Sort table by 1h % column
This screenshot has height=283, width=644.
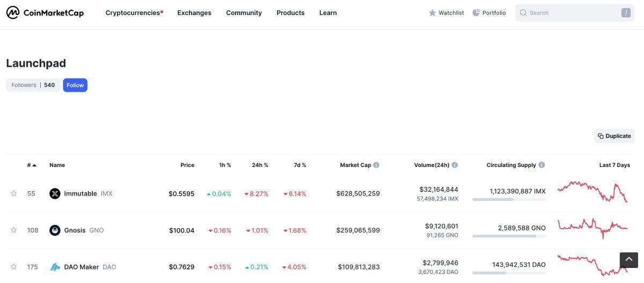(225, 165)
